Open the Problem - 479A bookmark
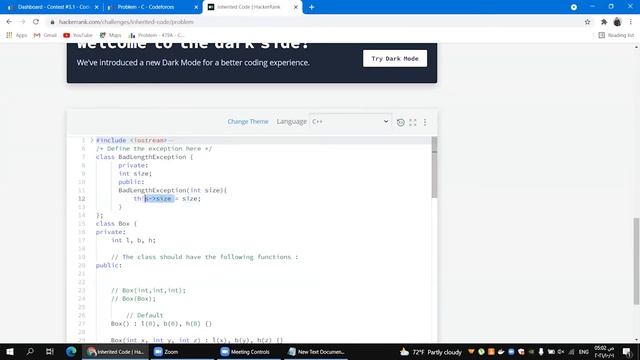640x360 pixels. [x=156, y=35]
